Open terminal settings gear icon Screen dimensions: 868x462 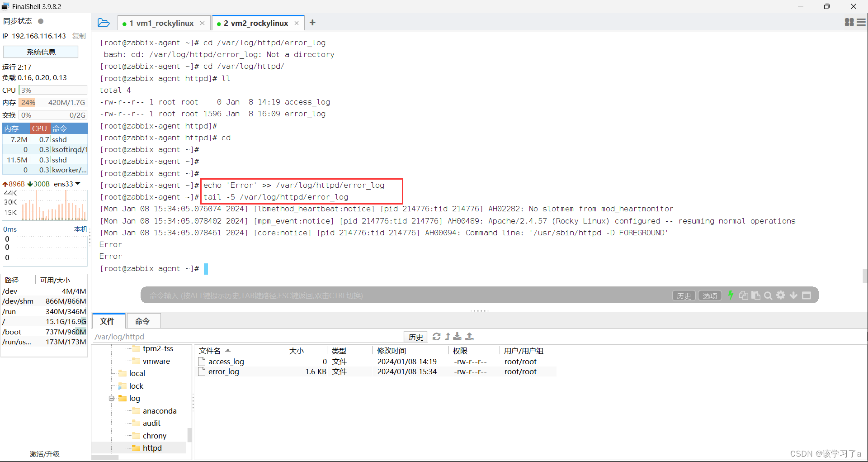(781, 295)
